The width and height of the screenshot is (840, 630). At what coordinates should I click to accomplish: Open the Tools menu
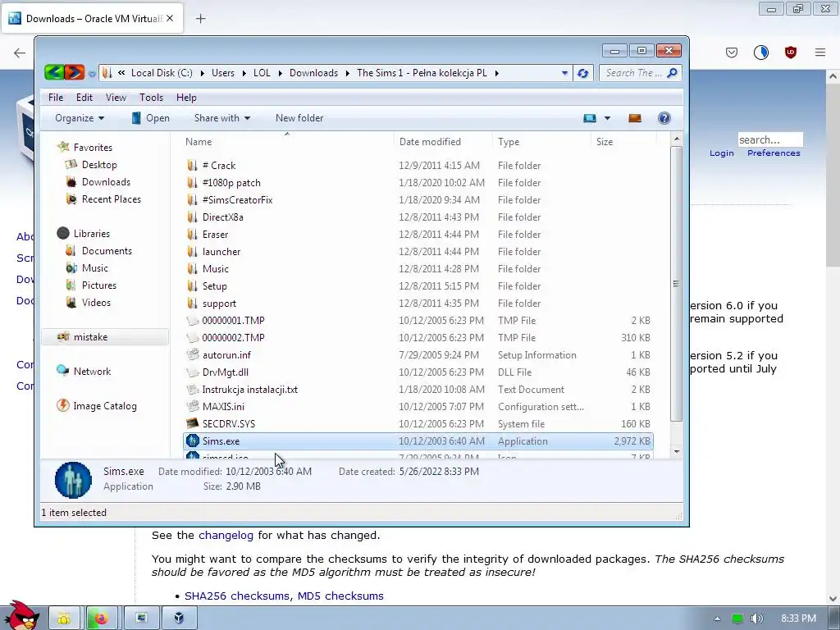[151, 98]
